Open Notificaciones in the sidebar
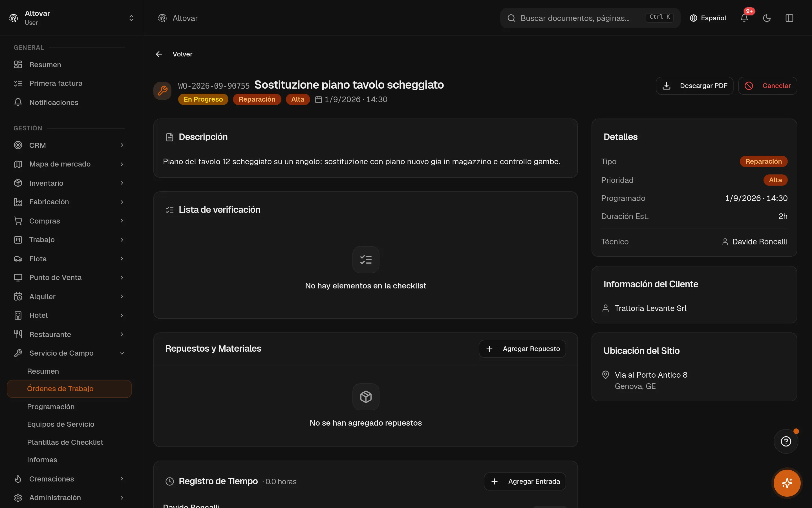812x508 pixels. [69, 102]
